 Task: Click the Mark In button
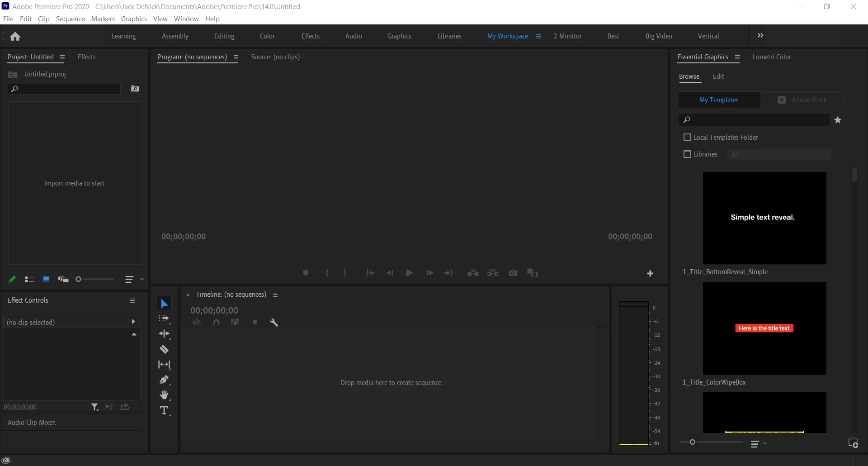click(327, 273)
